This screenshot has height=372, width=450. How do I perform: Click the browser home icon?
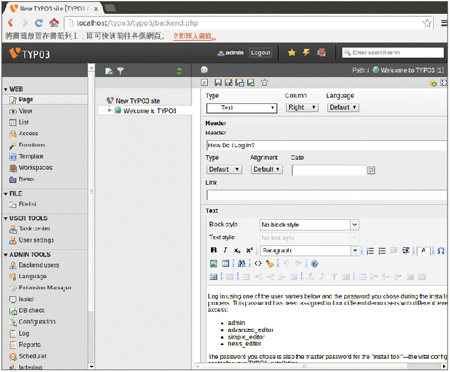(x=54, y=23)
